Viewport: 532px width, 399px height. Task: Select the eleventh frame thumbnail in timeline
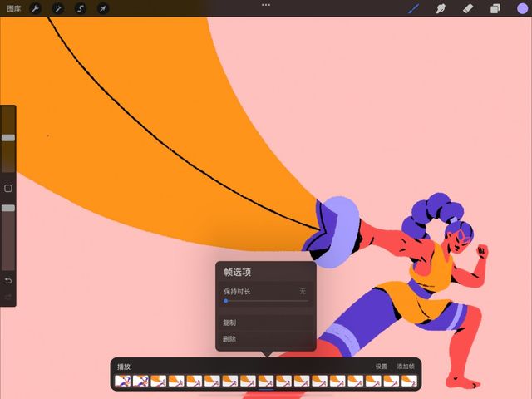(x=302, y=381)
